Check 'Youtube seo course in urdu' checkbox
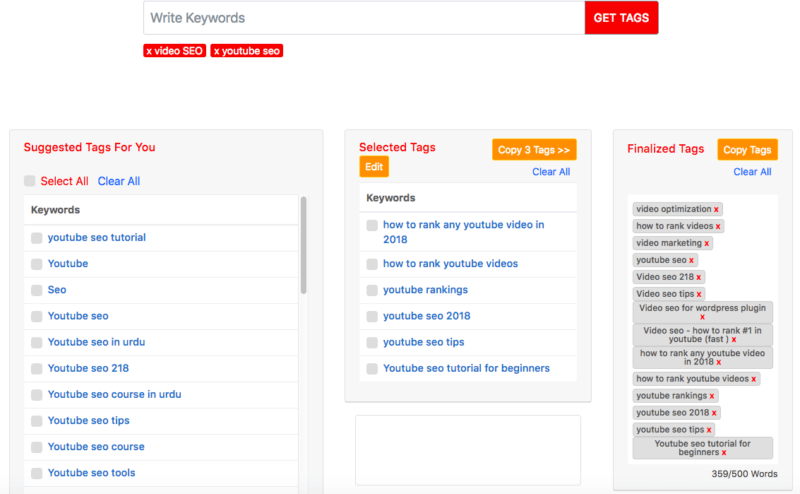Viewport: 800px width, 494px height. [37, 394]
